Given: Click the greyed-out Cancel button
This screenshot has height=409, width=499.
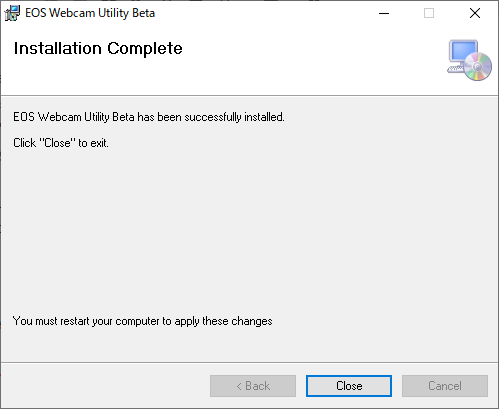Looking at the screenshot, I should pyautogui.click(x=445, y=386).
